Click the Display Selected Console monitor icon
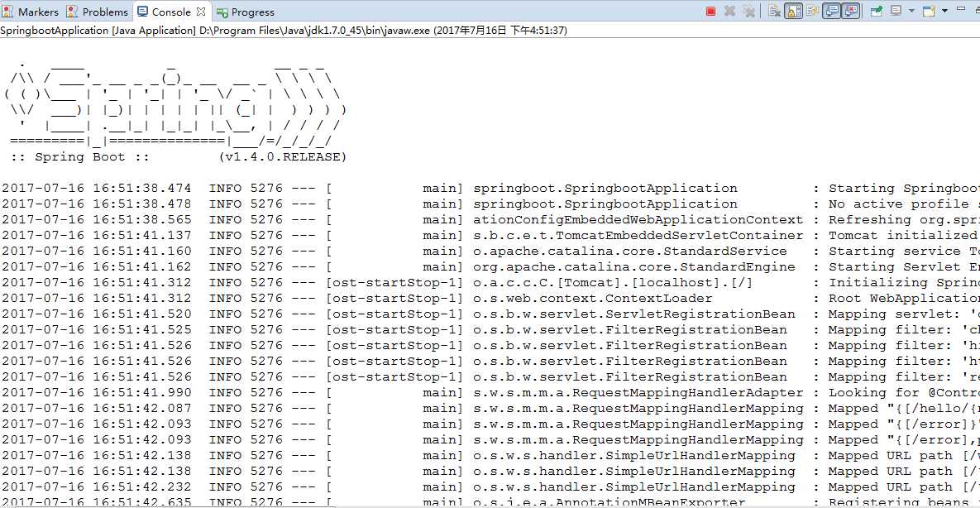980x508 pixels. click(896, 11)
